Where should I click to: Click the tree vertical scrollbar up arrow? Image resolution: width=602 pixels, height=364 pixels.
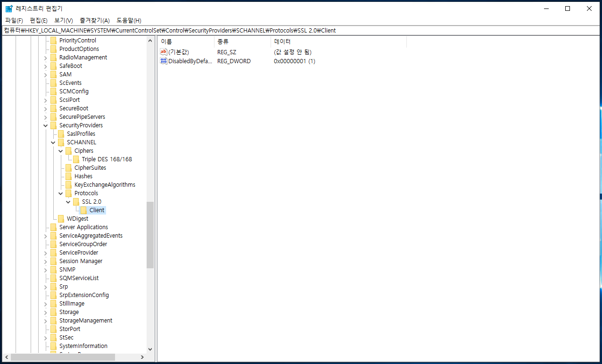click(x=150, y=41)
